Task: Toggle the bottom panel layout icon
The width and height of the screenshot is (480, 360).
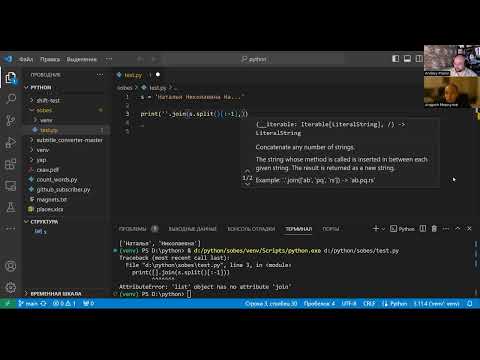Action: [407, 59]
